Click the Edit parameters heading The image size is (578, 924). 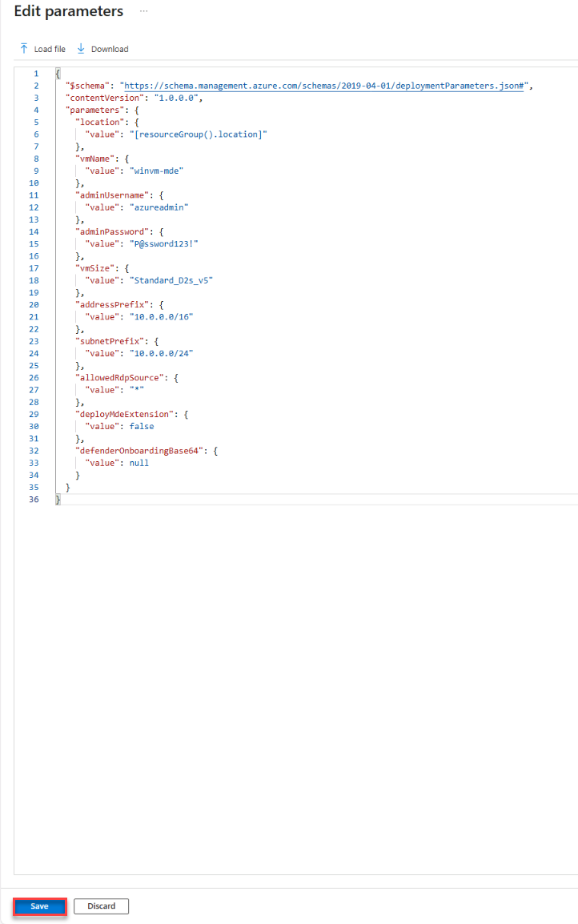(68, 11)
